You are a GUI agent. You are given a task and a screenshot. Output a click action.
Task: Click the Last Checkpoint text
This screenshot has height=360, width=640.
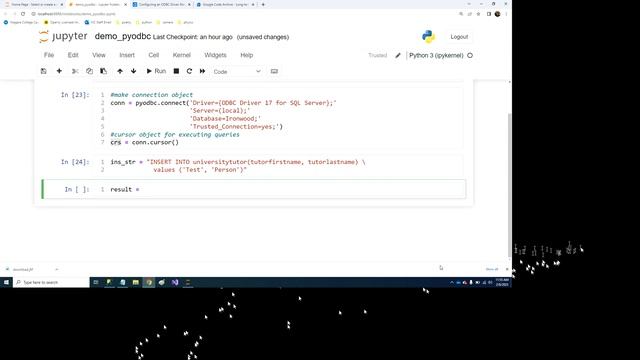[193, 37]
